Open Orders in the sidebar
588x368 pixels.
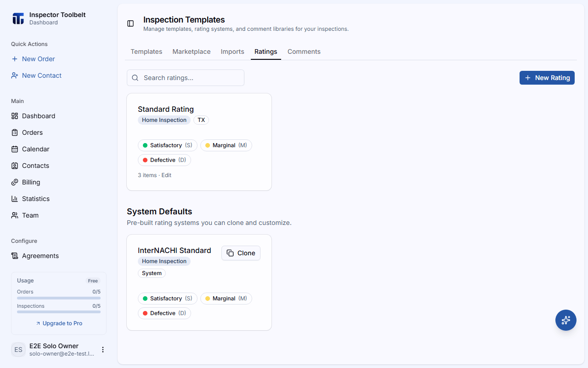[x=59, y=132]
